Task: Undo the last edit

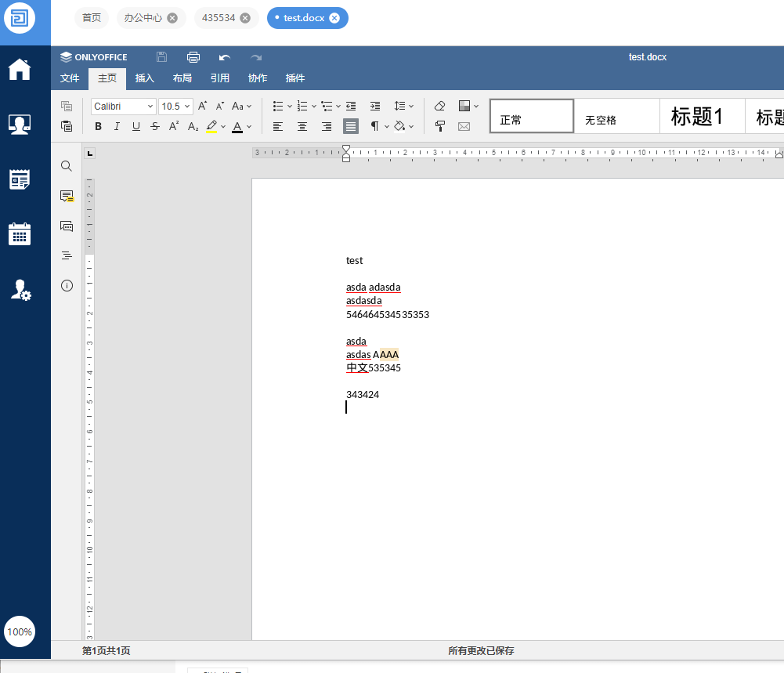Action: click(225, 57)
